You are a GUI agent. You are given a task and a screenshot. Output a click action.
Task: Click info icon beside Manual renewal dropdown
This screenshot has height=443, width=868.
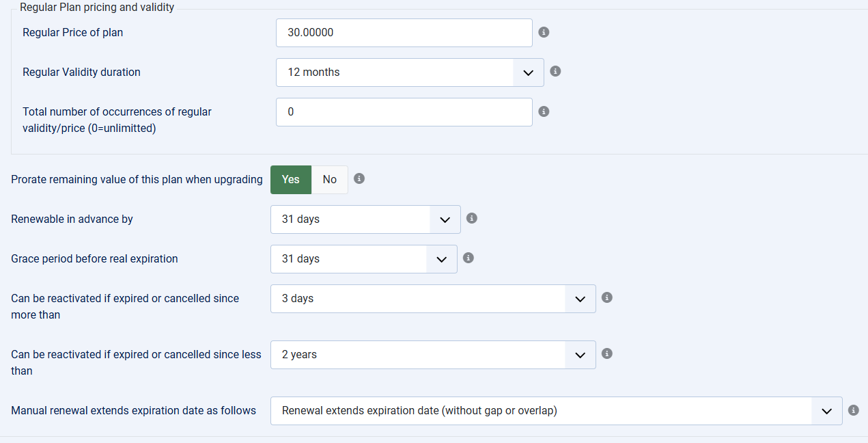coord(853,410)
